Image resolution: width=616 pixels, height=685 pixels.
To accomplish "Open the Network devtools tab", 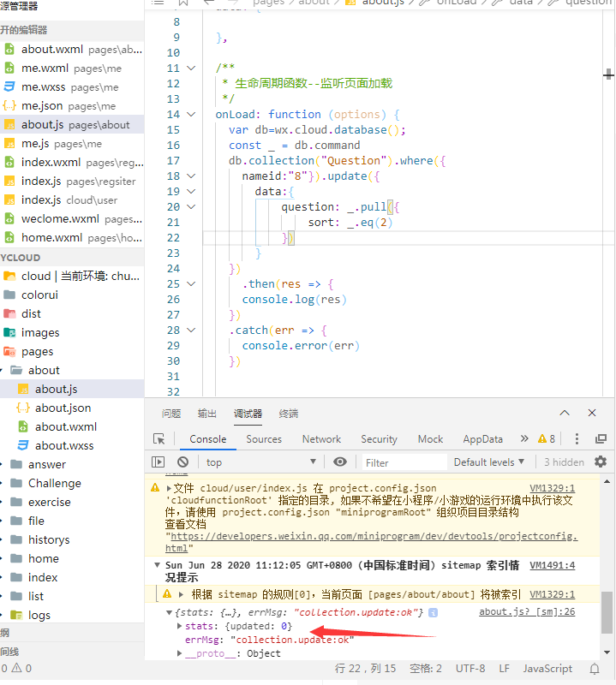I will pos(321,439).
